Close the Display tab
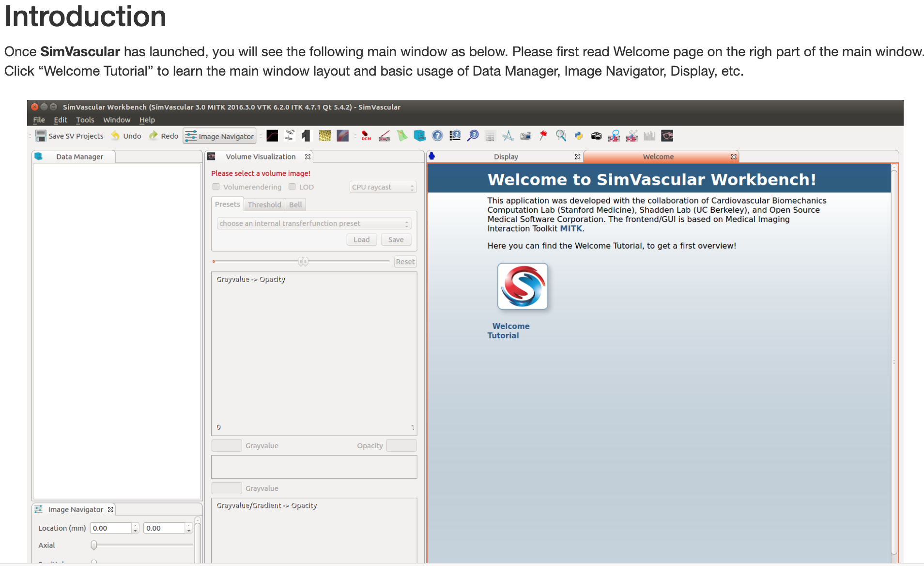Viewport: 924px width, 566px height. pos(577,157)
